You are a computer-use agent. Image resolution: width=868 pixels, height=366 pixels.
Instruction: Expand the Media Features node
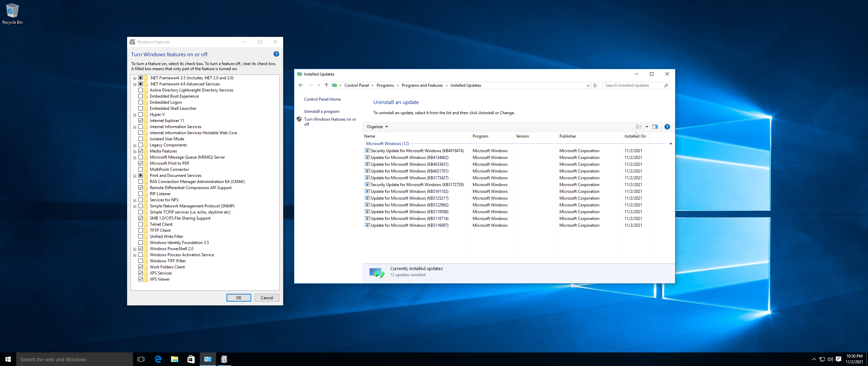point(135,151)
